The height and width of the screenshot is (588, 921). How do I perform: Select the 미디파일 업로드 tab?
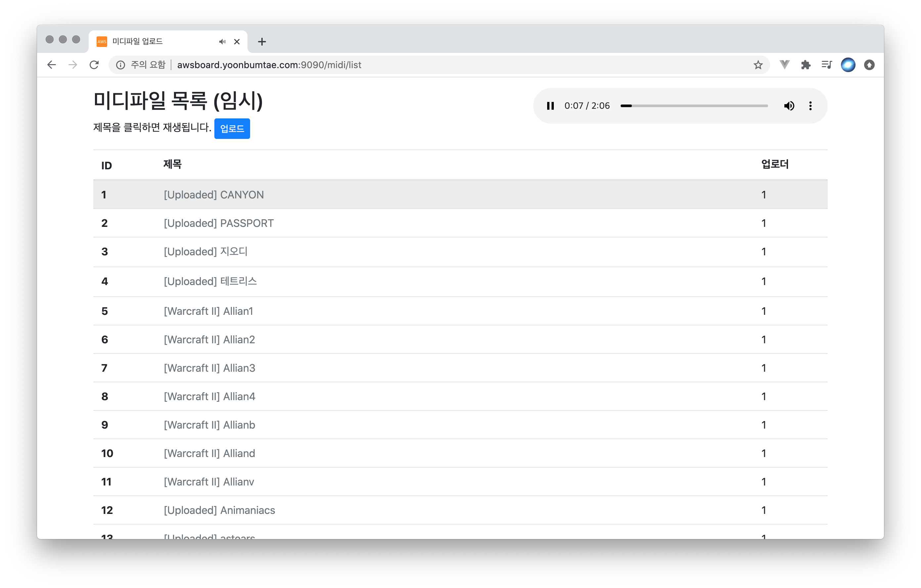pos(153,42)
